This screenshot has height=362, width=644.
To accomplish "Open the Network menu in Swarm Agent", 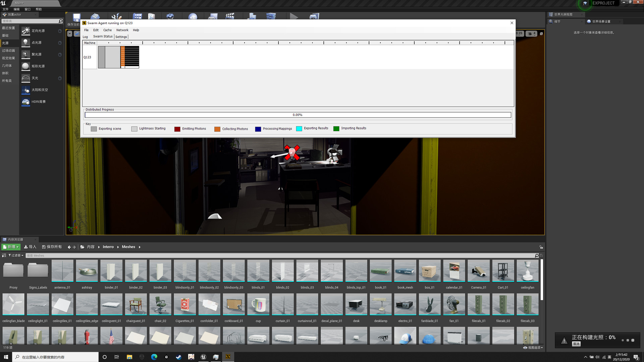I will [x=122, y=30].
